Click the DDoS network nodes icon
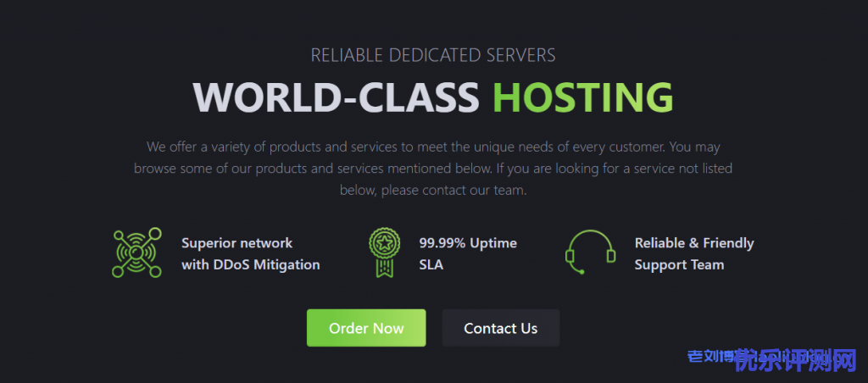 [136, 253]
